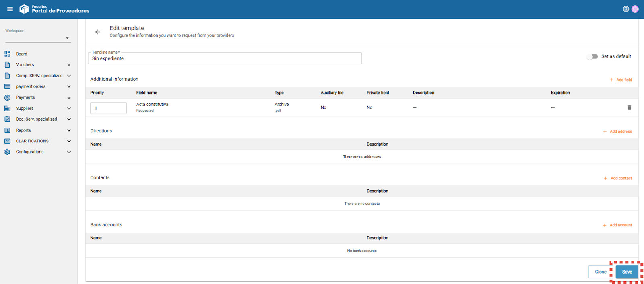Click the Focaltec Portal de Proveedores logo
This screenshot has width=644, height=284.
(x=54, y=9)
